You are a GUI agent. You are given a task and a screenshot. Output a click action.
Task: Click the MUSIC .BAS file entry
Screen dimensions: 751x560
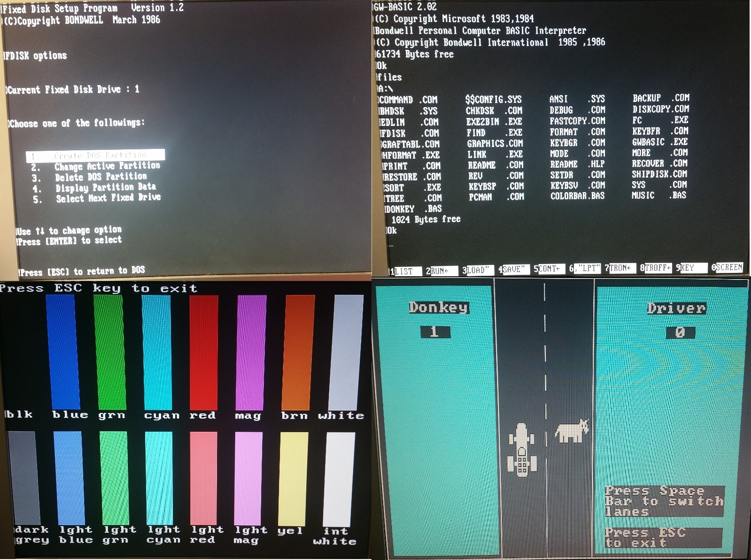tap(659, 194)
